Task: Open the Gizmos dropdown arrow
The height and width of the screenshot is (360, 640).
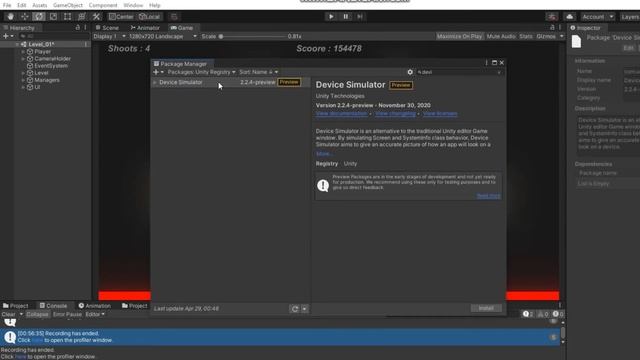Action: click(562, 36)
